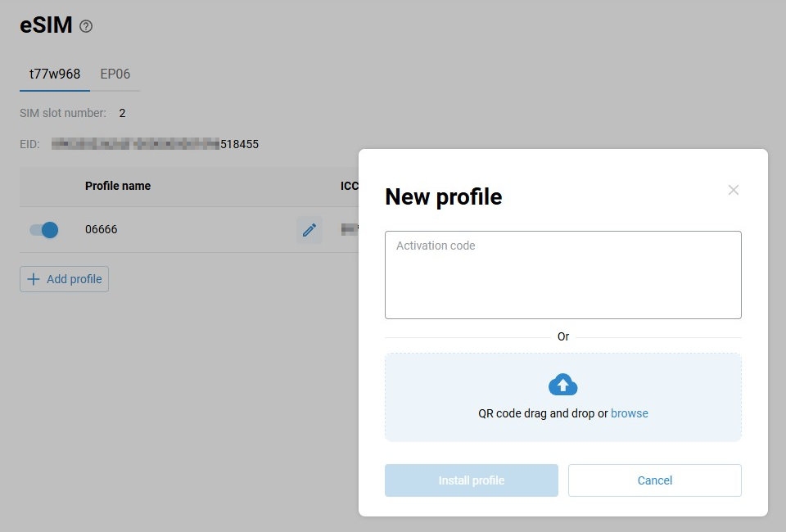
Task: Open the eSIM help question mark icon
Action: point(86,26)
